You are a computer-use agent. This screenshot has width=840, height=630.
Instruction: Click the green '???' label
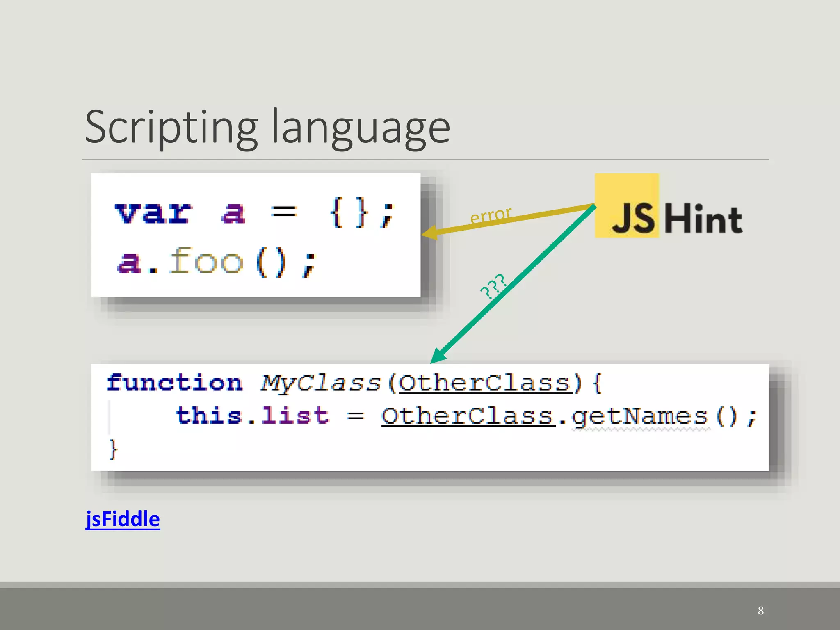pos(494,286)
